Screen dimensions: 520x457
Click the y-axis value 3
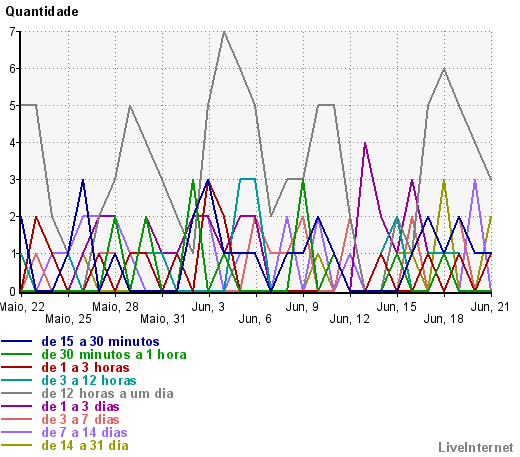pyautogui.click(x=12, y=180)
